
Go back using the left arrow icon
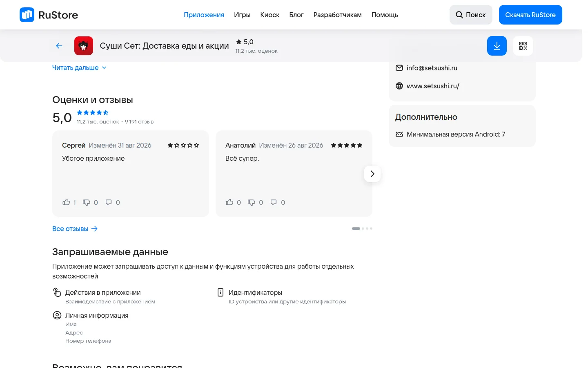59,46
